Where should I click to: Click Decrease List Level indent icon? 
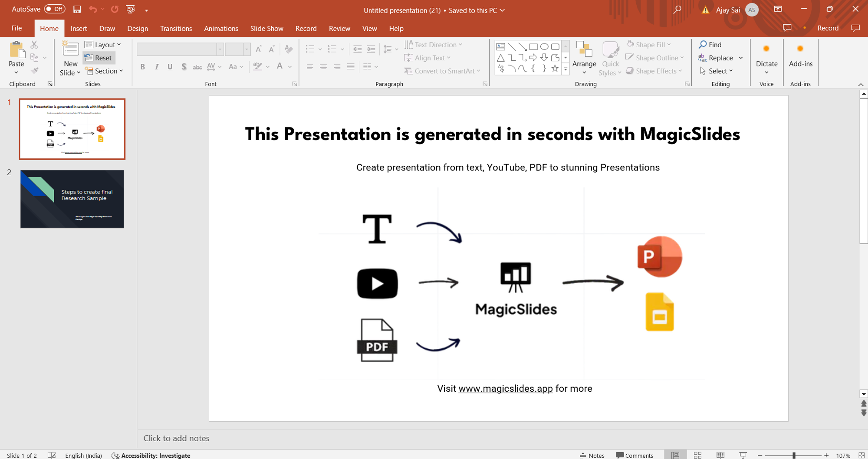click(x=357, y=49)
